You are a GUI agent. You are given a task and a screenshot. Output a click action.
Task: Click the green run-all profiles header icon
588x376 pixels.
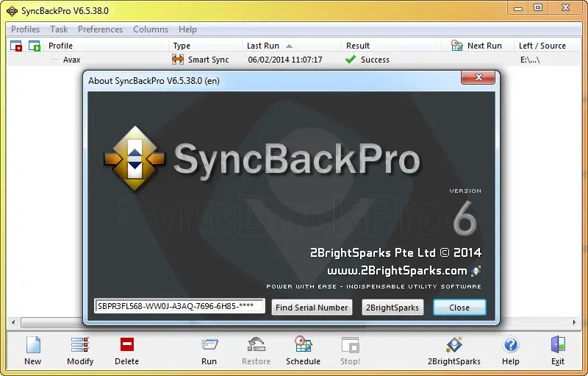35,46
